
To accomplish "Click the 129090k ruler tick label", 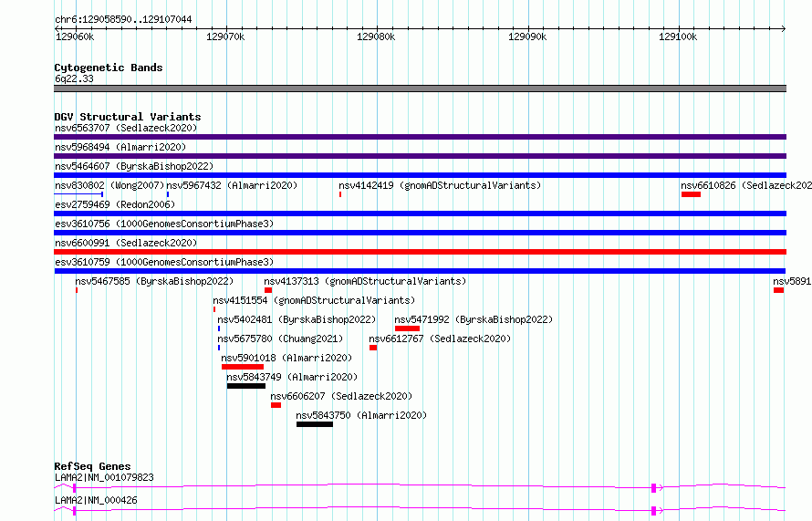I will [x=527, y=36].
